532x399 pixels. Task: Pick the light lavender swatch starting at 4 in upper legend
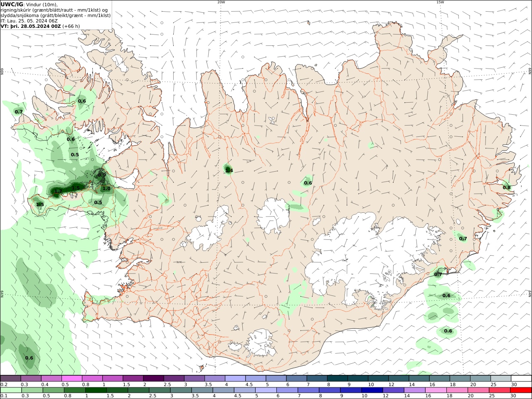coord(235,379)
